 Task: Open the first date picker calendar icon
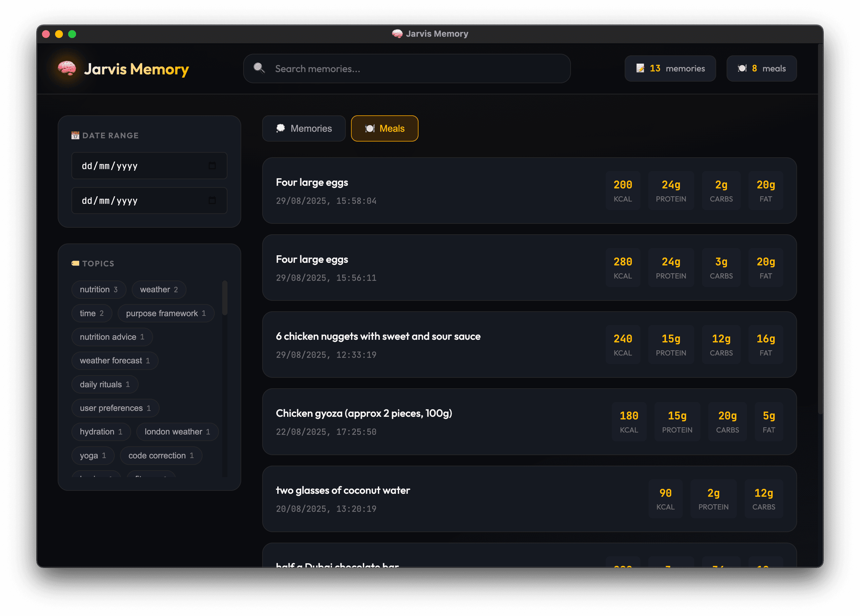pyautogui.click(x=212, y=166)
